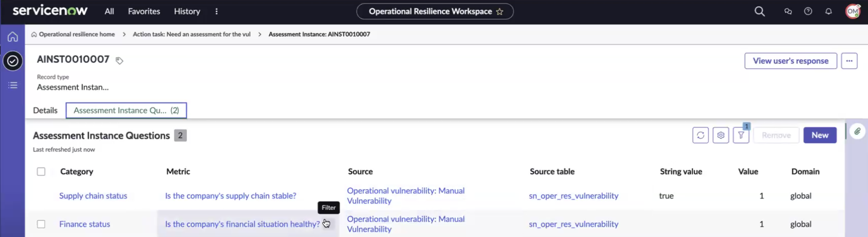Open the History menu
This screenshot has height=237, width=868.
pyautogui.click(x=187, y=12)
